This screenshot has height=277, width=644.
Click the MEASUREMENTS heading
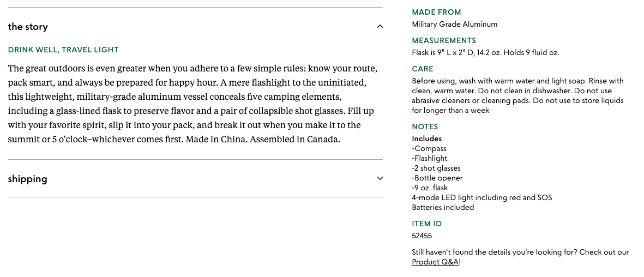pyautogui.click(x=444, y=40)
